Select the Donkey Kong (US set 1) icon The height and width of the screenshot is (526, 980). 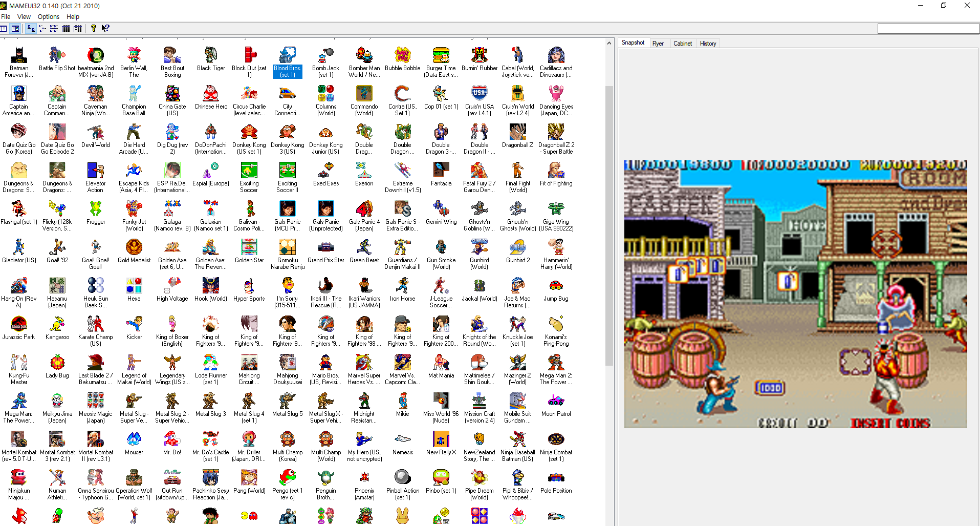click(x=249, y=132)
